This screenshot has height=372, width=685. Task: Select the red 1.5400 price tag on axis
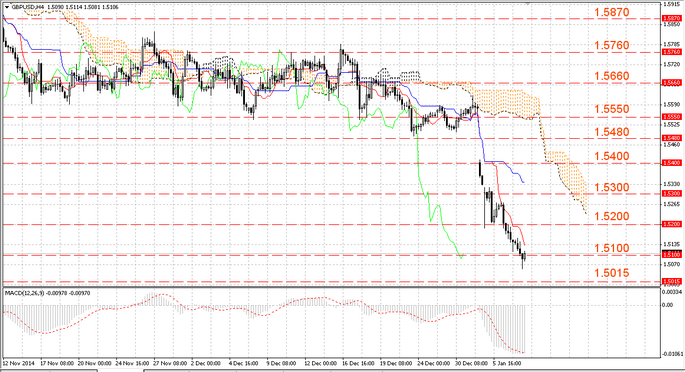[x=672, y=163]
